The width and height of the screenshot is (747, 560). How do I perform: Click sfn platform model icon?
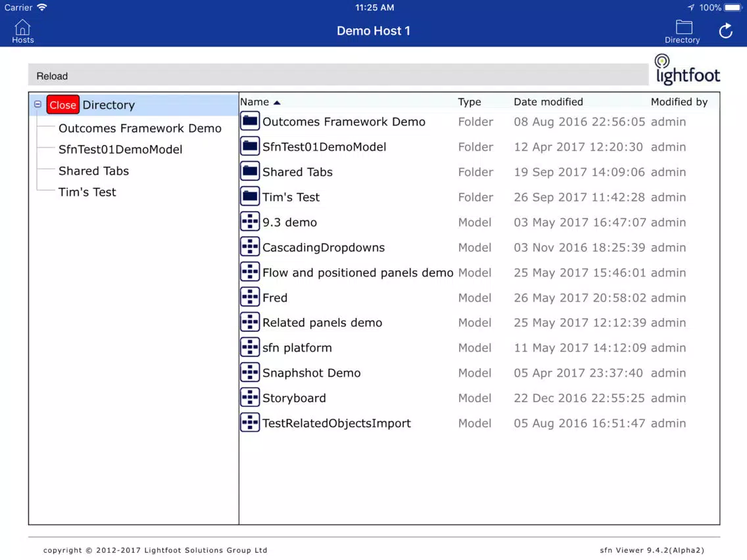click(x=250, y=348)
